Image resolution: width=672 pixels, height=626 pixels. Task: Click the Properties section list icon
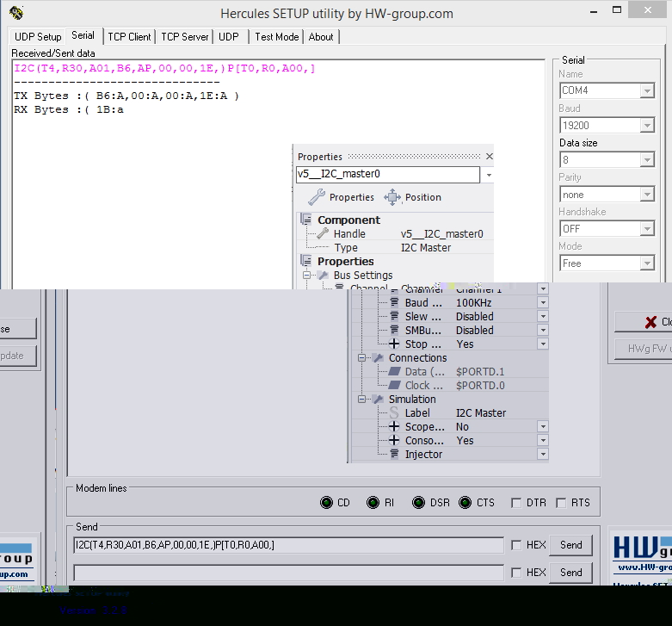pos(306,261)
